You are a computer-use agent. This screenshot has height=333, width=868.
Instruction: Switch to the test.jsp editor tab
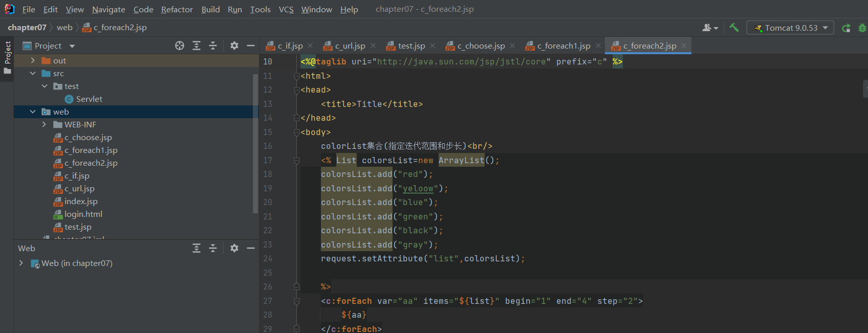click(x=411, y=46)
